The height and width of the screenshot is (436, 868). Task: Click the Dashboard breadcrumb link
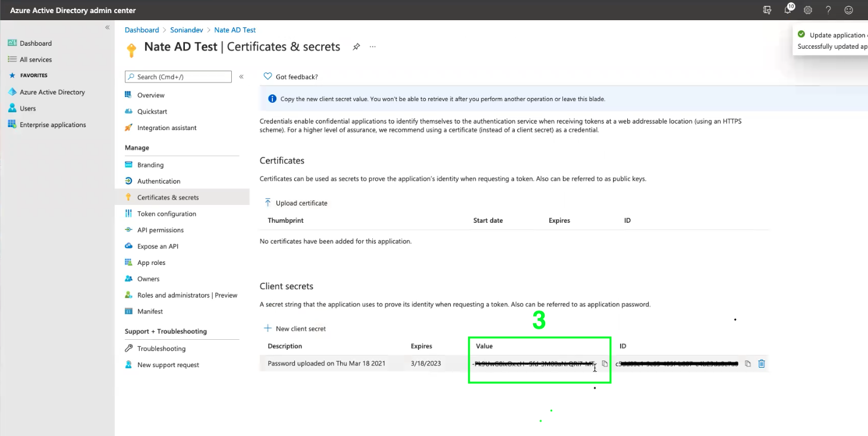(141, 30)
